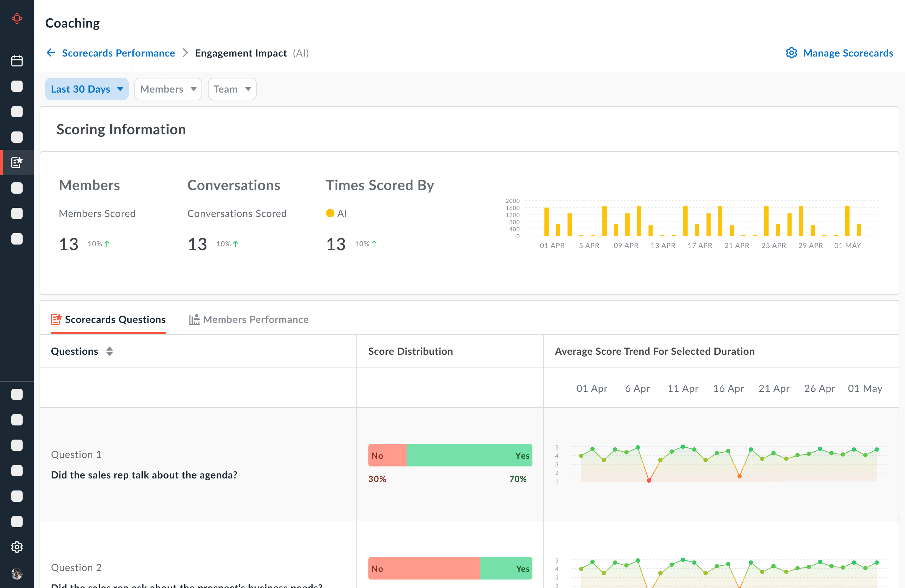Click the back arrow beside Scorecards Performance
Image resolution: width=905 pixels, height=588 pixels.
click(x=51, y=53)
